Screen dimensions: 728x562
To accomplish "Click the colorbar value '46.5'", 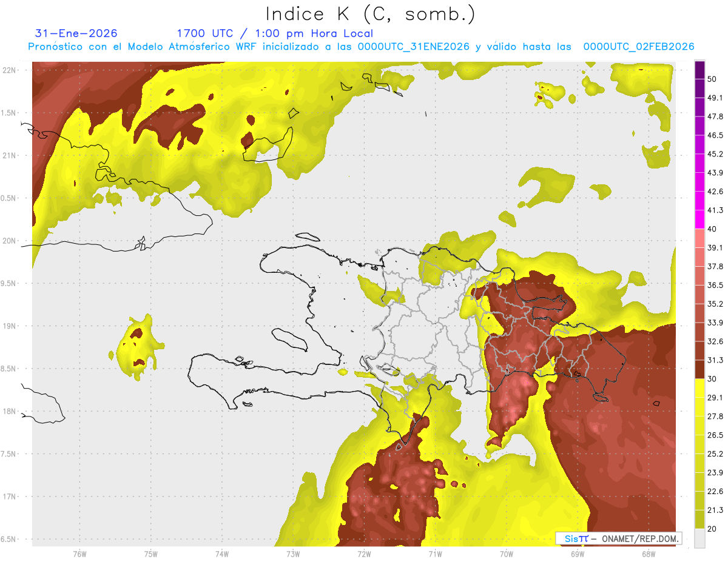I will pos(715,135).
